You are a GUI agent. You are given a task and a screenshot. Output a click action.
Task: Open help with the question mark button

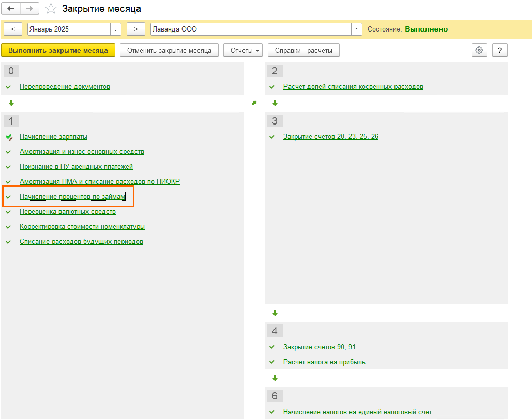point(499,50)
